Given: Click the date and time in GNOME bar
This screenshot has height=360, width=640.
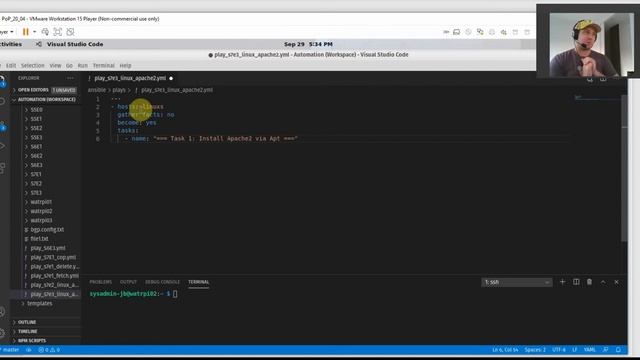Looking at the screenshot, I should 308,44.
